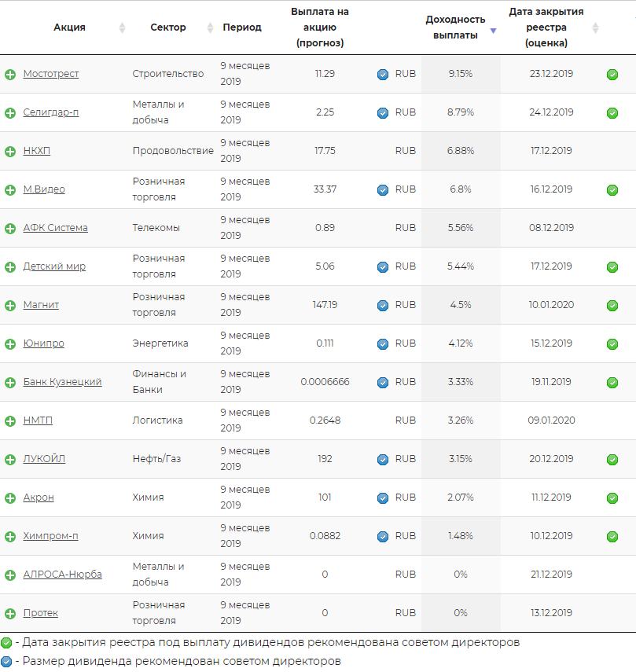This screenshot has height=672, width=636.
Task: Click the plus icon beside НМТП
Action: pyautogui.click(x=10, y=421)
